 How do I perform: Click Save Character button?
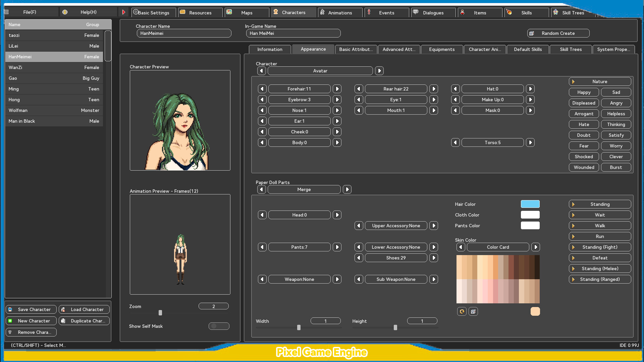[30, 309]
